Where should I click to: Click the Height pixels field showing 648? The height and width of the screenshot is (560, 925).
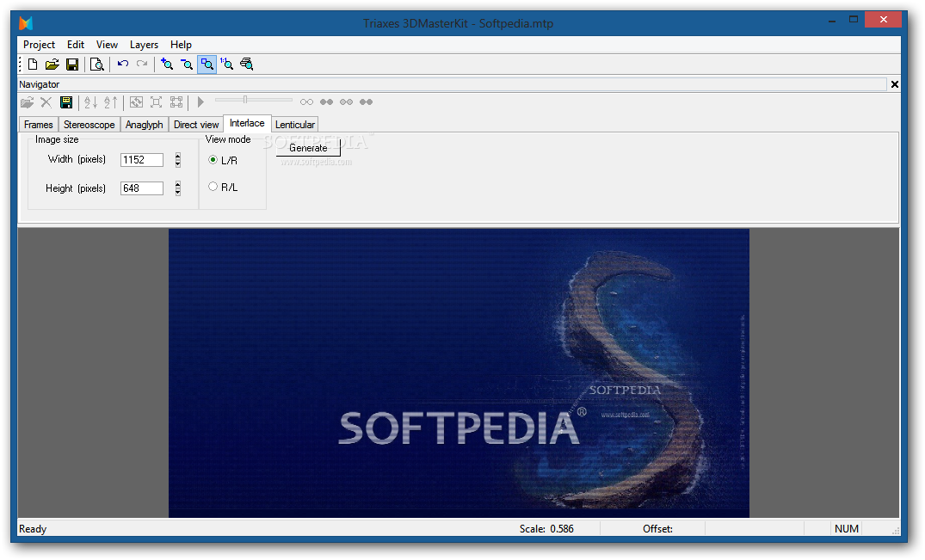click(142, 188)
